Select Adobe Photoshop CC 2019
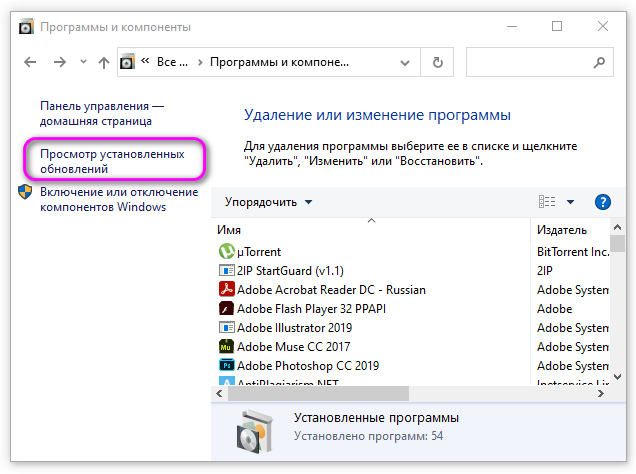 (x=308, y=366)
